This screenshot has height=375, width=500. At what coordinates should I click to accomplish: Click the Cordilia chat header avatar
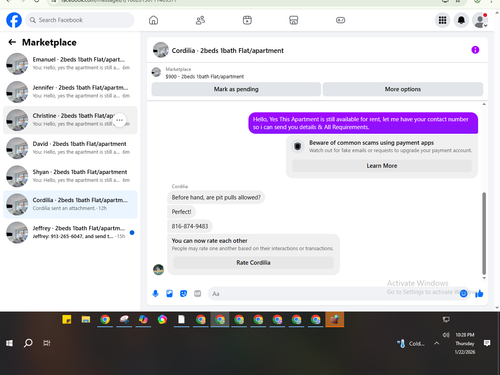click(161, 50)
